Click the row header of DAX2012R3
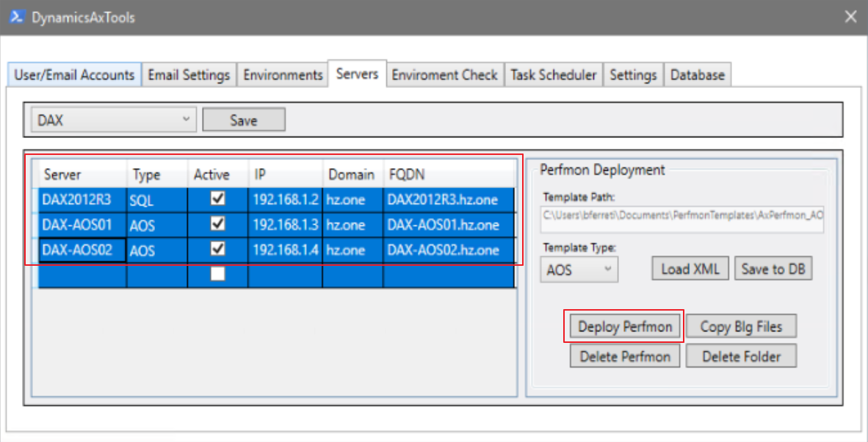The width and height of the screenshot is (868, 442). (35, 200)
